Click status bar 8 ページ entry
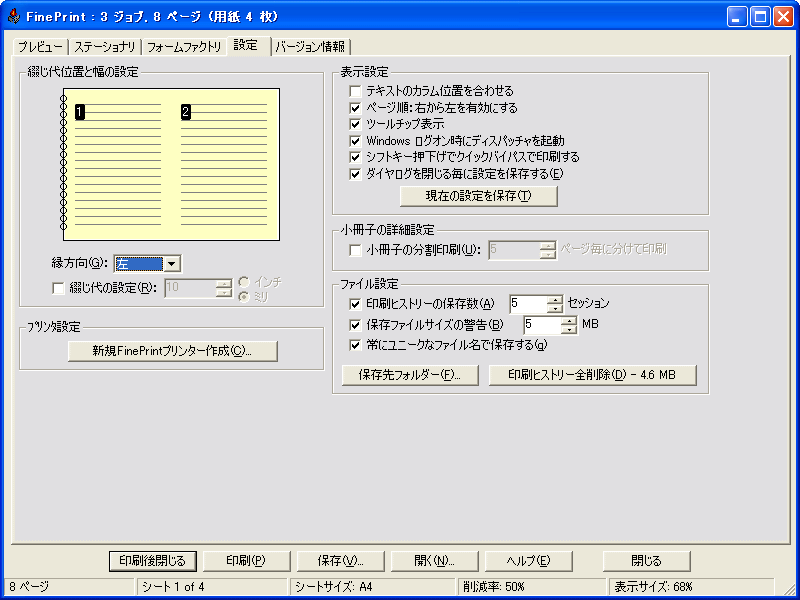Screen dimensions: 800x600 point(70,587)
